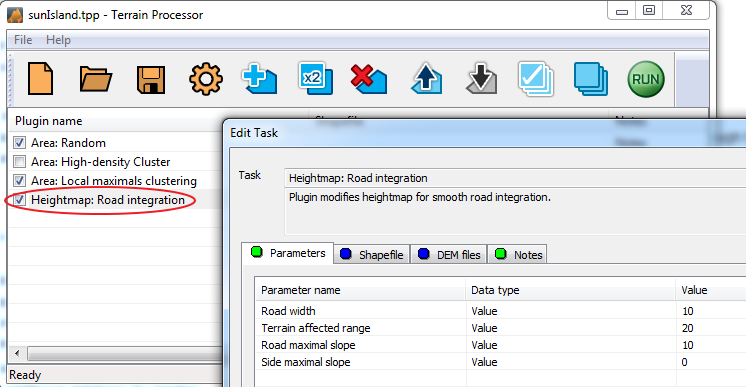Close the Terrain Processor window
The width and height of the screenshot is (746, 387).
[687, 10]
